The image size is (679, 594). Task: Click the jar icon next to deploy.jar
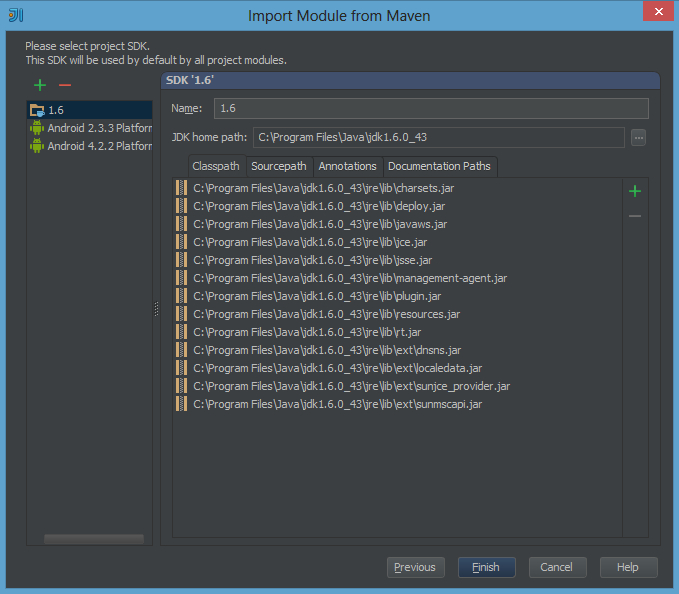181,206
